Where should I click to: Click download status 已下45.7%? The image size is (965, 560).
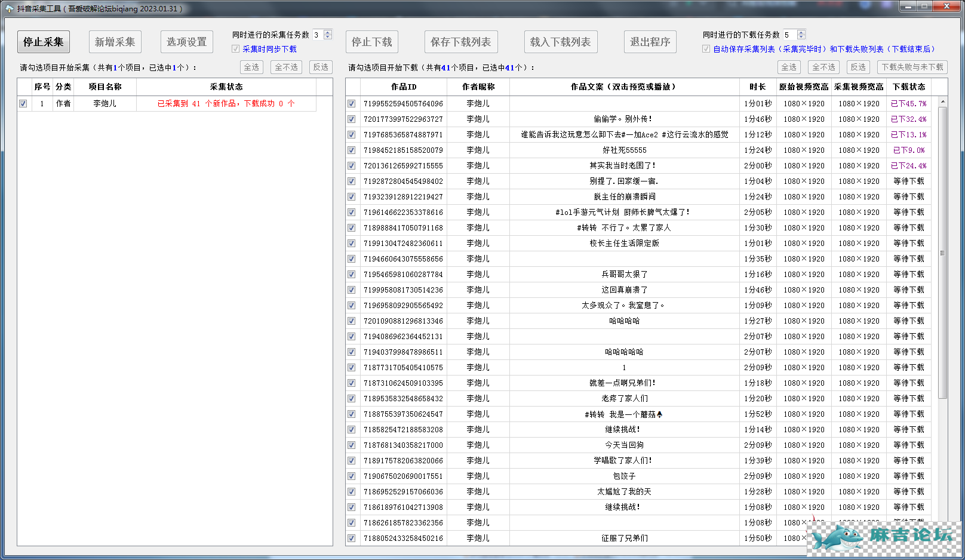(x=909, y=103)
